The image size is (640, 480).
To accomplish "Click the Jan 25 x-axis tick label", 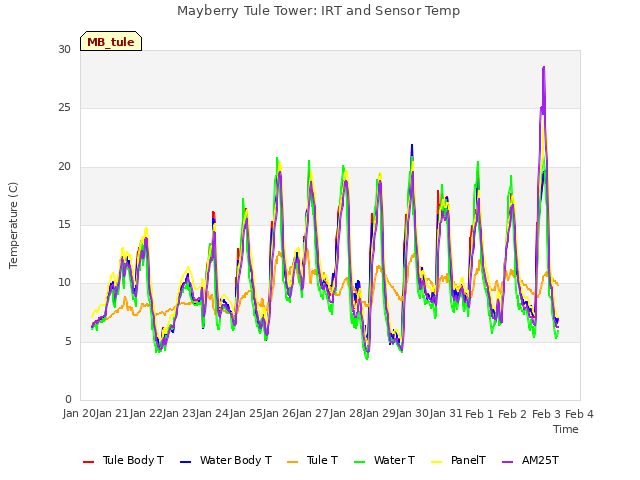I will click(246, 414).
